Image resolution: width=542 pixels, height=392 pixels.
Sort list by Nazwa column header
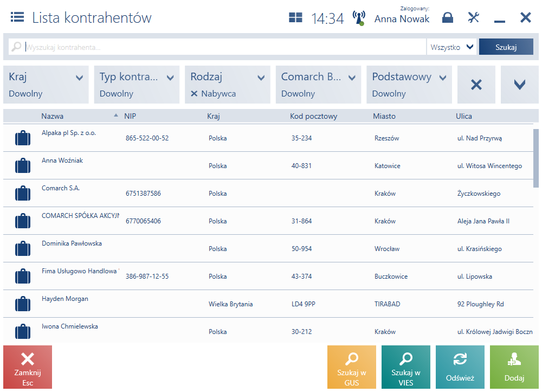[x=52, y=116]
